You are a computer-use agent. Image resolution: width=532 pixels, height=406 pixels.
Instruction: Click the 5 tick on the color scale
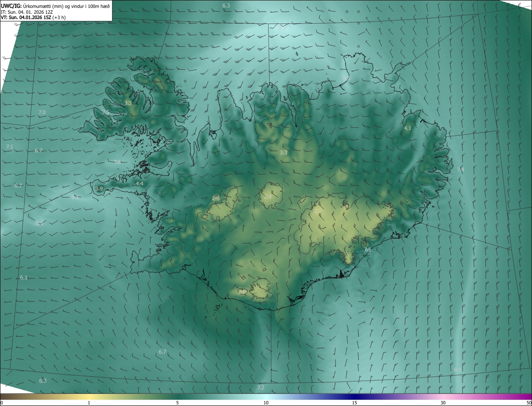click(x=177, y=403)
